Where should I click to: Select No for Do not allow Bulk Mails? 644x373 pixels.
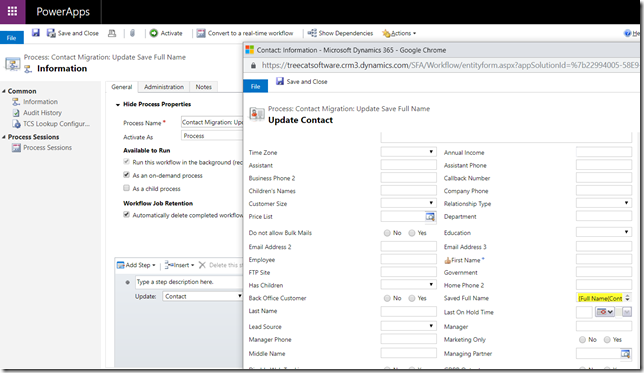point(387,233)
